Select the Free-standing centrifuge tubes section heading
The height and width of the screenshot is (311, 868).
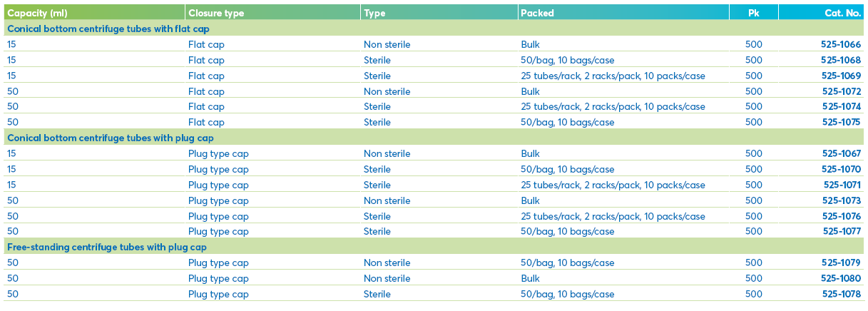click(x=107, y=247)
